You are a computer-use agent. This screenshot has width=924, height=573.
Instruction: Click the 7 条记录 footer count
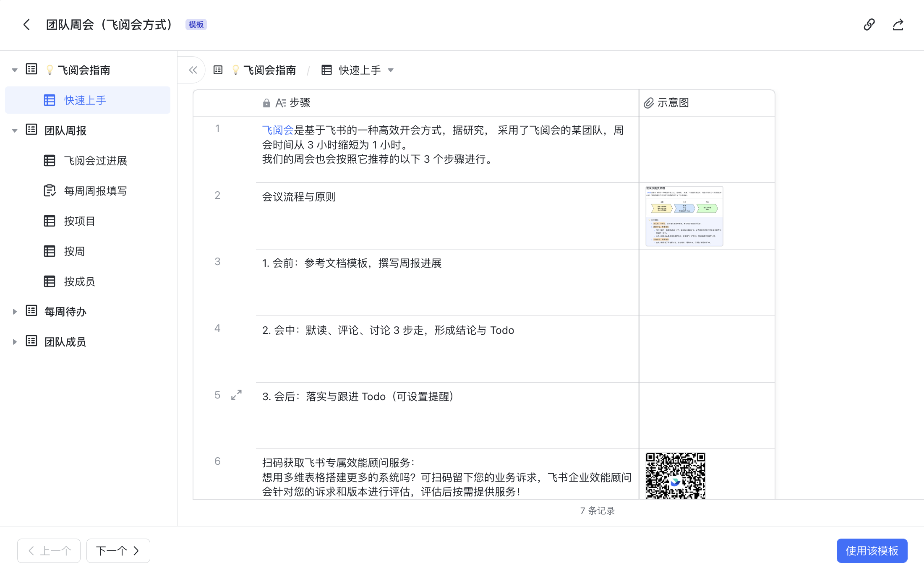(598, 511)
